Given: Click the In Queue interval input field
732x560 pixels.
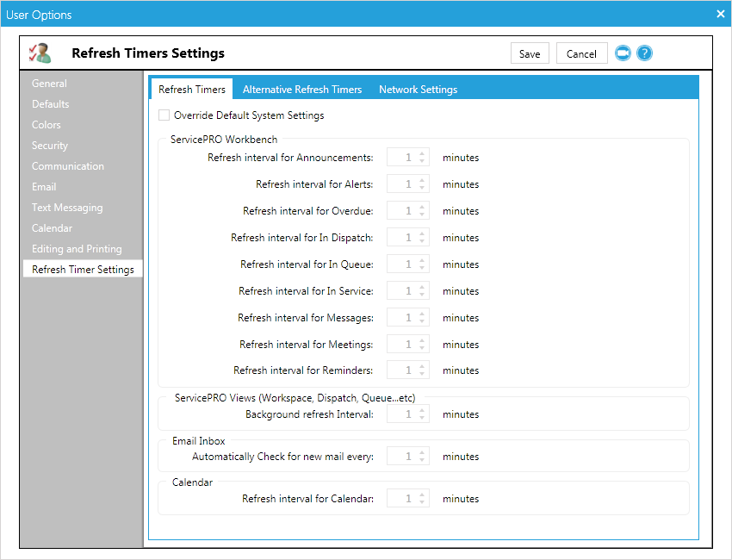Looking at the screenshot, I should coord(401,264).
